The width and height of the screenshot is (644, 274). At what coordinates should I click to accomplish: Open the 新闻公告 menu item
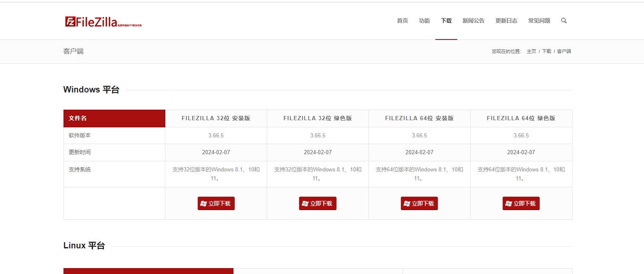click(474, 21)
